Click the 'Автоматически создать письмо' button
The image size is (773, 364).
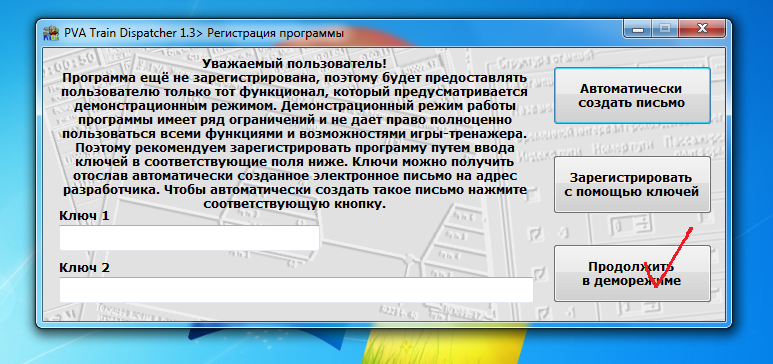(x=632, y=96)
